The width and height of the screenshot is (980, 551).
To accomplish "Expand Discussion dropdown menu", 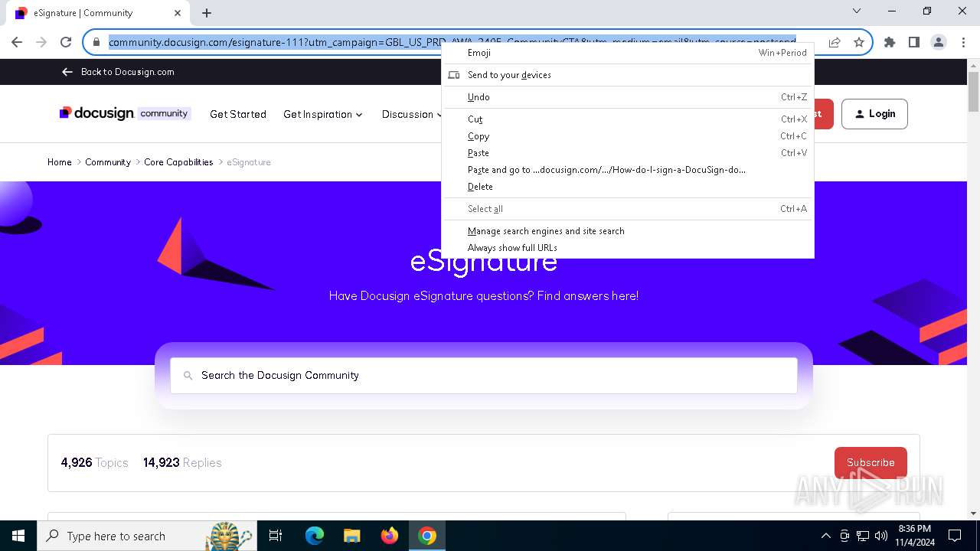I will 412,114.
